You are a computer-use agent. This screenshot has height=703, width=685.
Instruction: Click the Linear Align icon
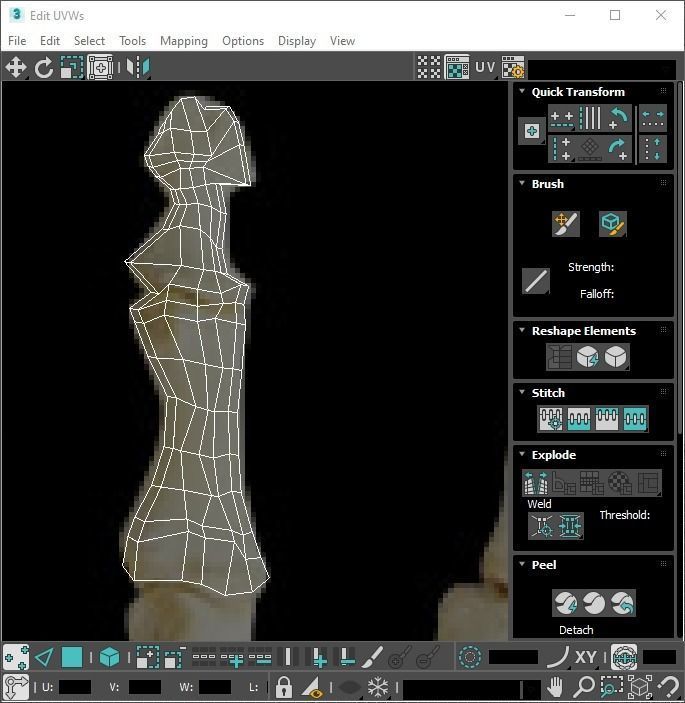click(590, 118)
